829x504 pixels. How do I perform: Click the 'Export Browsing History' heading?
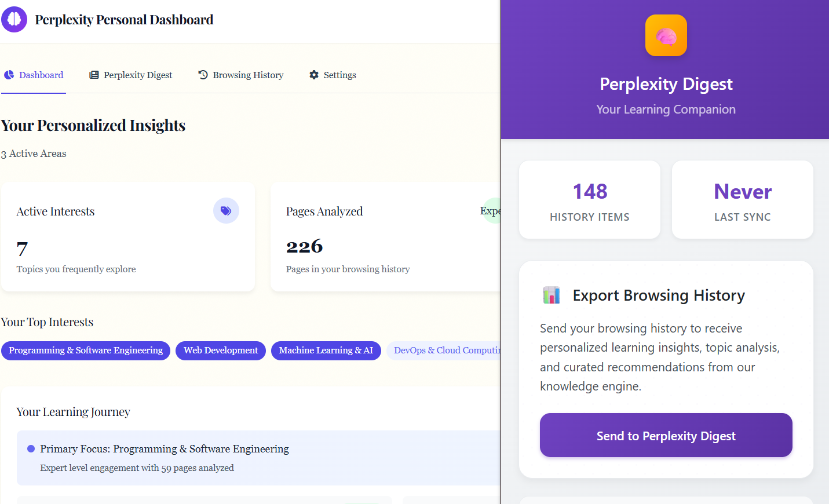(659, 295)
